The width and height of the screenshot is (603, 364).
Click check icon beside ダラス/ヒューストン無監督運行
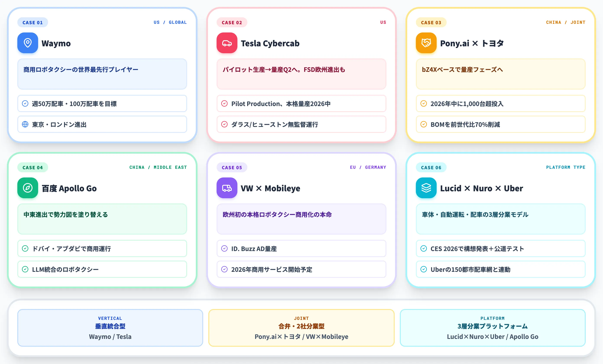pos(224,124)
